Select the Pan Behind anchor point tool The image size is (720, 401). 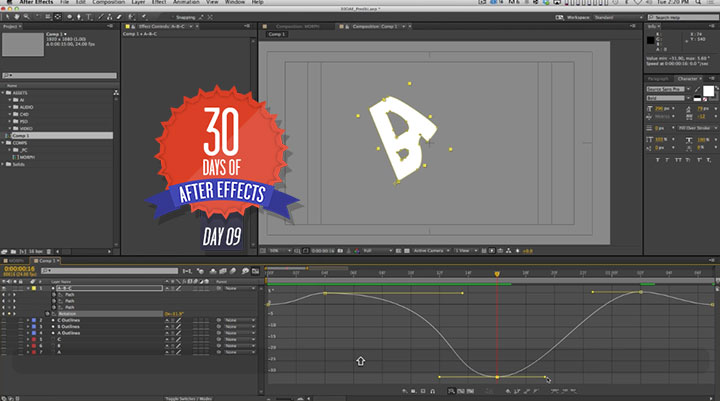57,17
